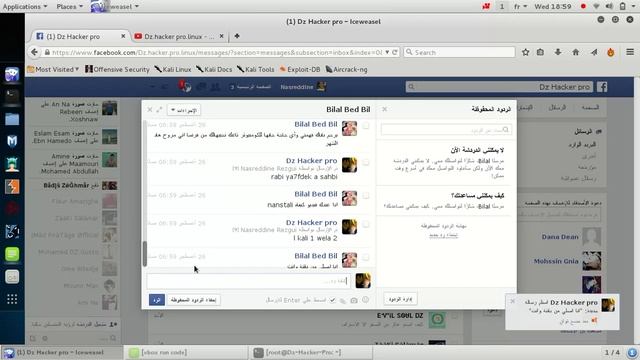Launch the terminal icon in dock

(12, 96)
